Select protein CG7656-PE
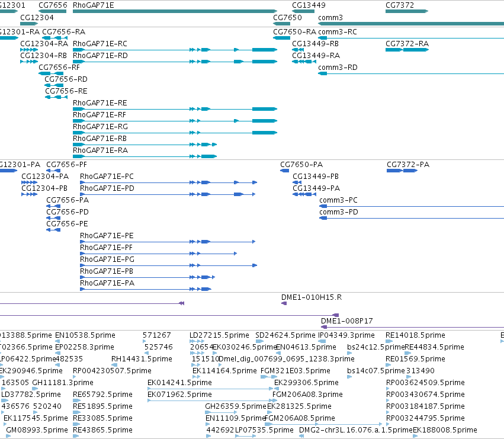Viewport: 504px width, 439px height. pos(53,230)
